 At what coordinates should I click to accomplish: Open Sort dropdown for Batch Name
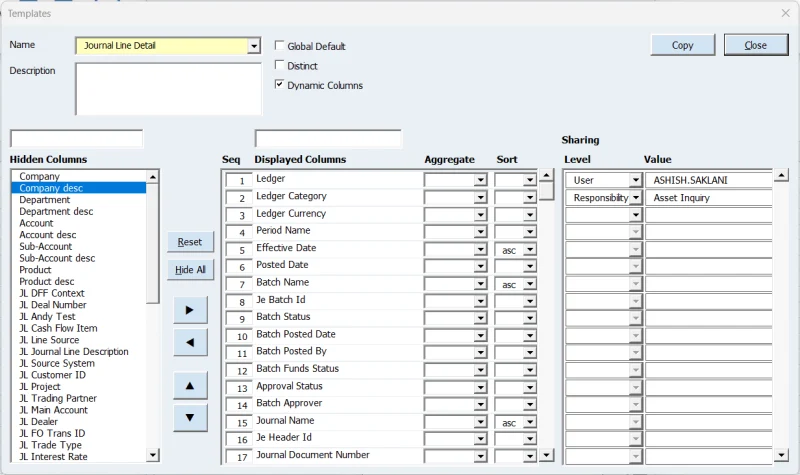(x=530, y=284)
